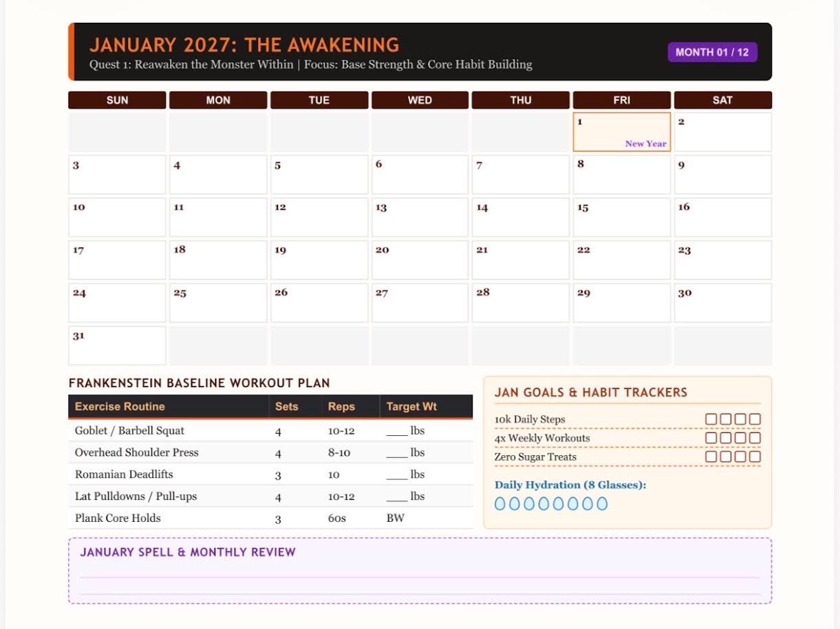
Task: Click the Reps column header
Action: (349, 406)
